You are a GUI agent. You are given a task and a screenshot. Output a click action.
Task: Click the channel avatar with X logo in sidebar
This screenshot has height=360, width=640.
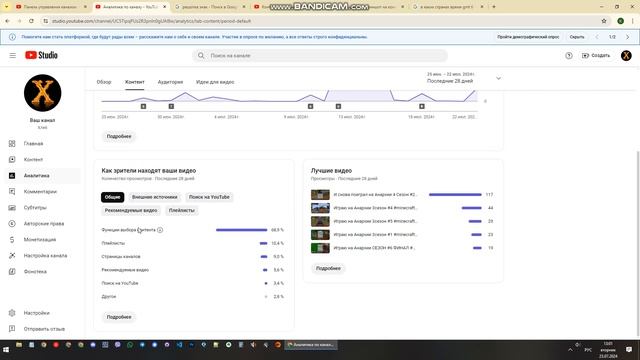tap(42, 93)
